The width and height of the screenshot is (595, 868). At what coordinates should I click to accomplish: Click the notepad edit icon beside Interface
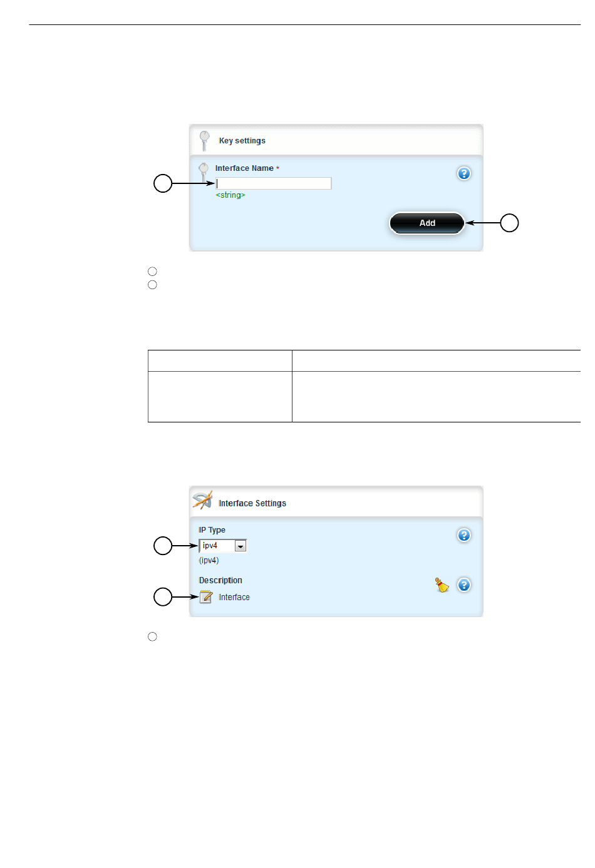click(206, 597)
